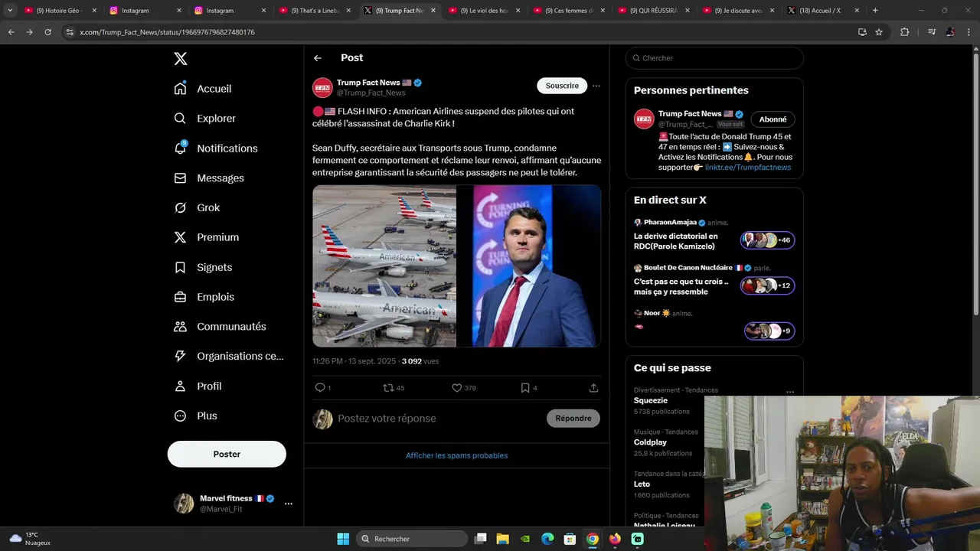Open Firefox from the taskbar
The height and width of the screenshot is (551, 980).
pos(615,539)
